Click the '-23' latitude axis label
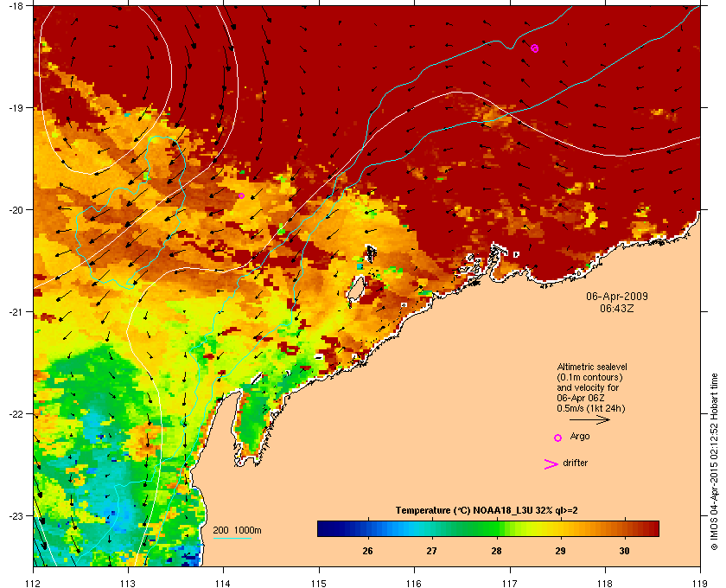726x588 pixels. coord(18,515)
